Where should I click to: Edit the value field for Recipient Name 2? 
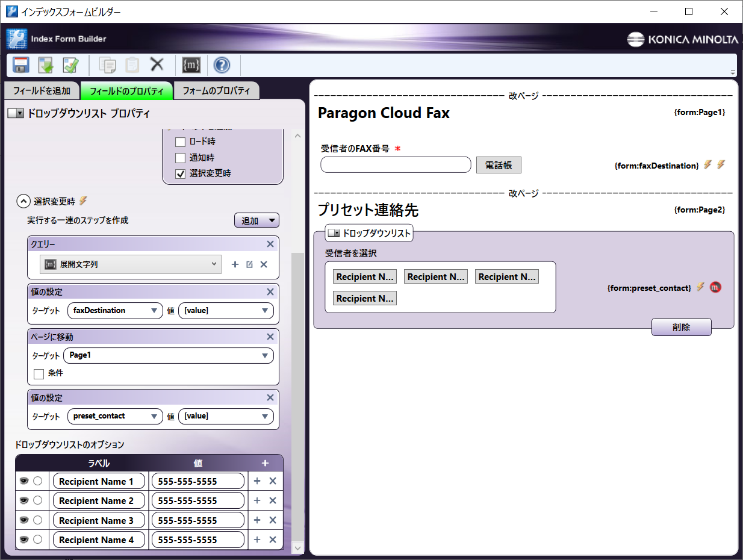click(198, 500)
